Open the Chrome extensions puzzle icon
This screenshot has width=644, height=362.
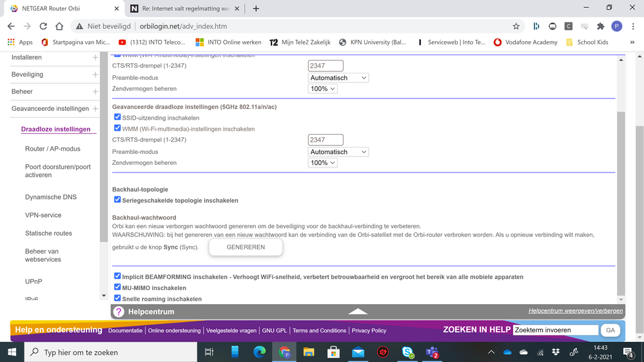600,26
